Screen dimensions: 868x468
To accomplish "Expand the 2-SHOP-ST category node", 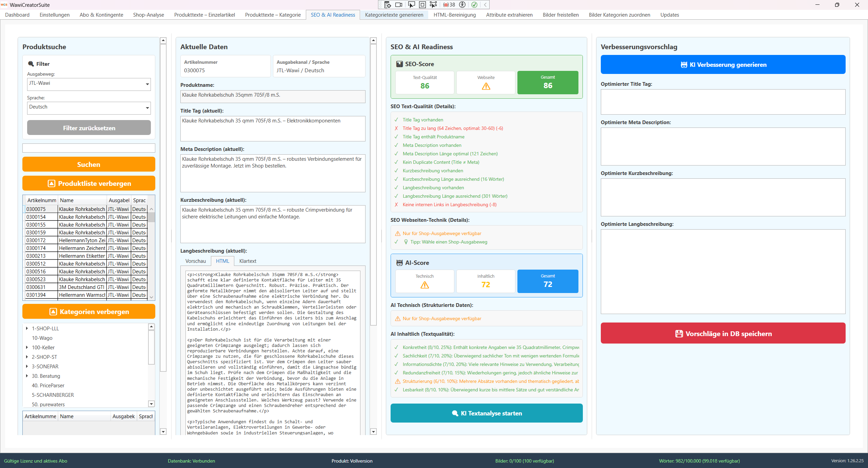I will (27, 357).
